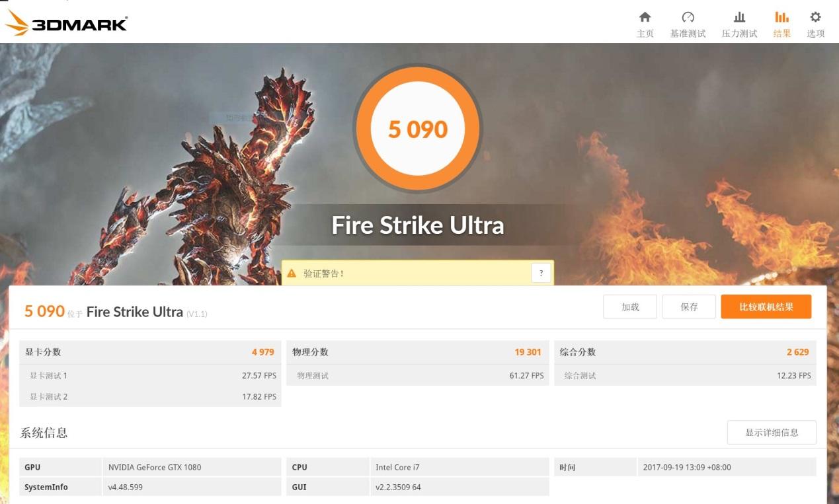839x504 pixels.
Task: Click the Fire Strike Ultra banner title
Action: (418, 225)
